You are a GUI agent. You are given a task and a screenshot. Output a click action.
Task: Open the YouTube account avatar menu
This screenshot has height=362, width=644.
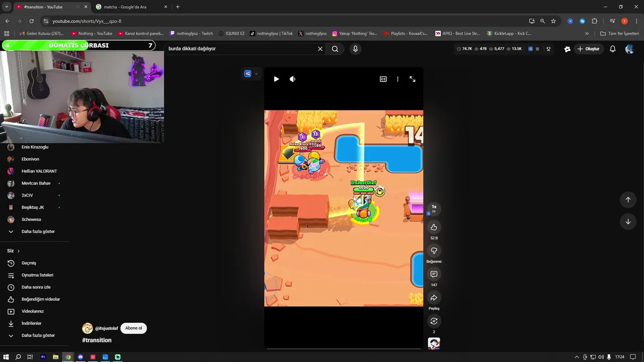629,49
